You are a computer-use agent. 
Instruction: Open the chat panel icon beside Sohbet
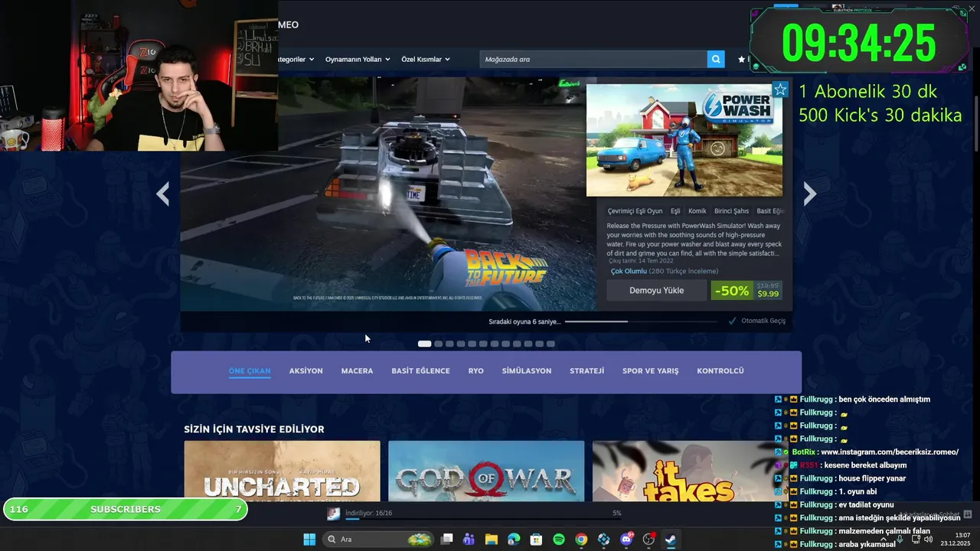pos(968,514)
